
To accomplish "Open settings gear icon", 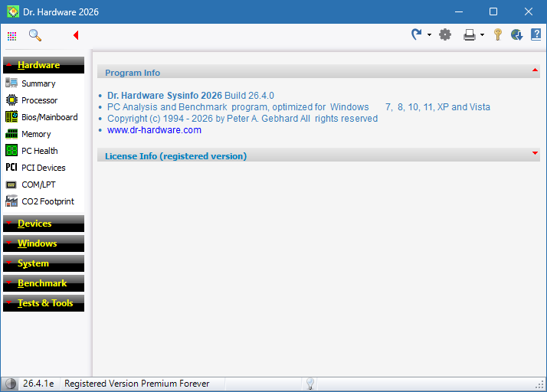I will point(445,35).
